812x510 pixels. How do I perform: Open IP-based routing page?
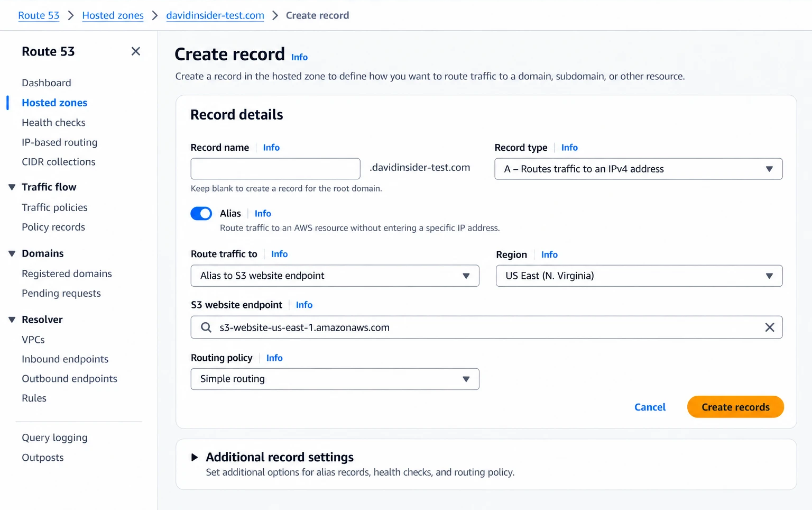[60, 142]
